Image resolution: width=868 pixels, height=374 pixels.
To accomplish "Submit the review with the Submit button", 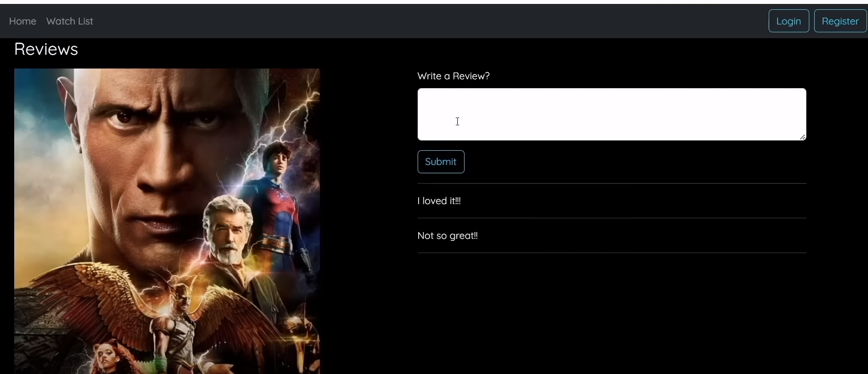I will click(x=441, y=162).
